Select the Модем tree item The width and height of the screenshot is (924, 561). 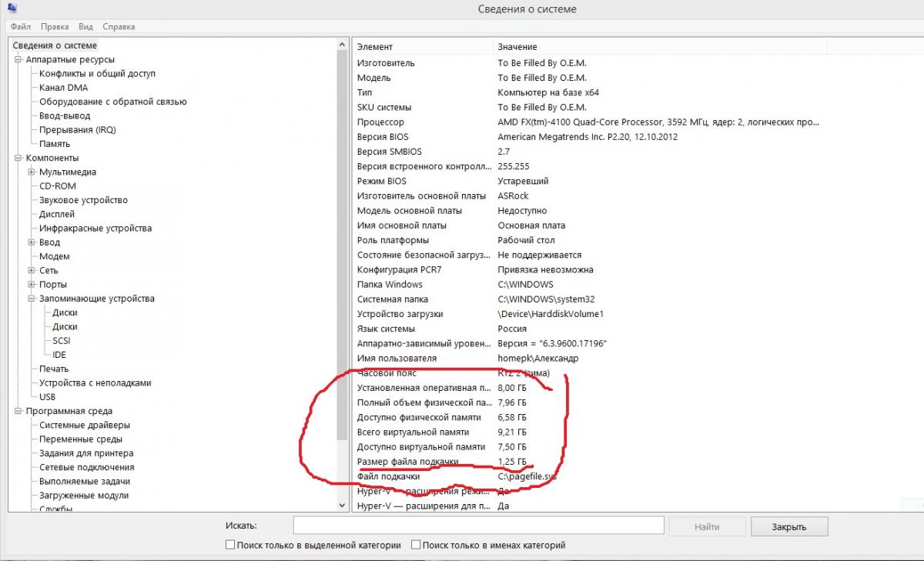pos(55,256)
